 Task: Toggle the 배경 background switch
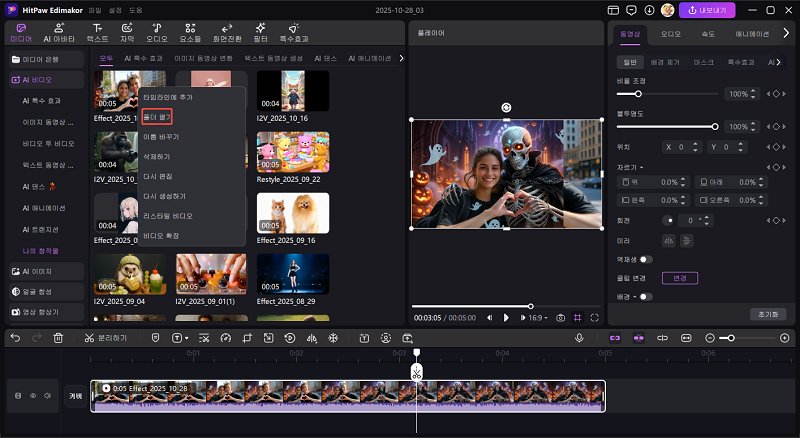click(646, 296)
